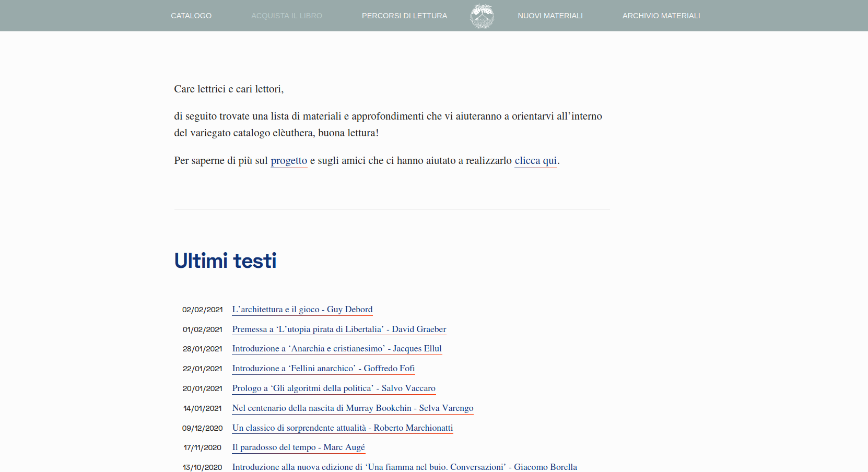Open 'Il paradosso del tempo' by Marc Augé

click(298, 447)
